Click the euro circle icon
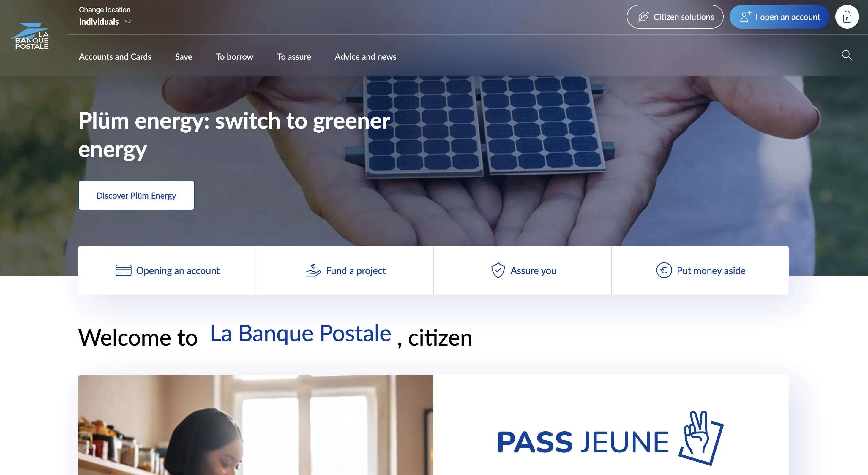The height and width of the screenshot is (475, 868). pos(664,270)
